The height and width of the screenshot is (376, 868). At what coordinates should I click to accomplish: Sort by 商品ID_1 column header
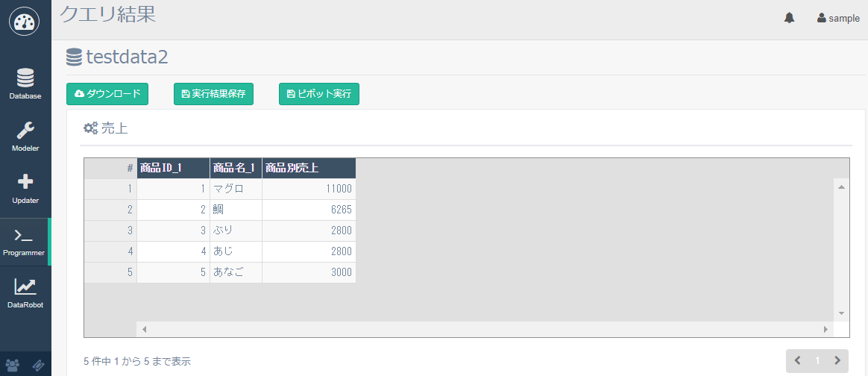[x=173, y=168]
